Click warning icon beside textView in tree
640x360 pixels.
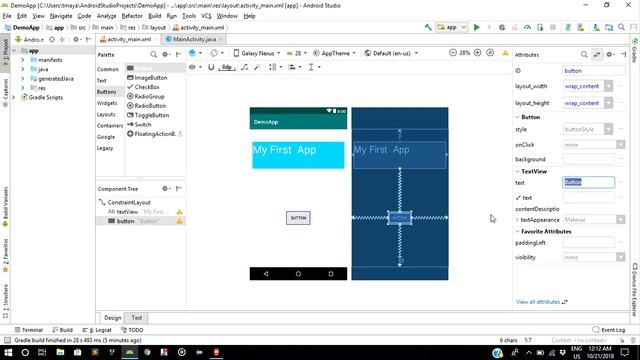tap(179, 212)
